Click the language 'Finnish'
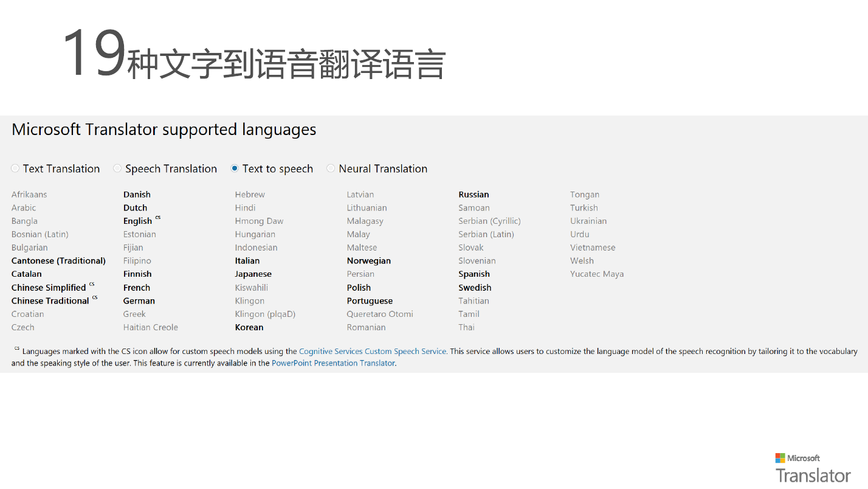868x489 pixels. pyautogui.click(x=137, y=274)
